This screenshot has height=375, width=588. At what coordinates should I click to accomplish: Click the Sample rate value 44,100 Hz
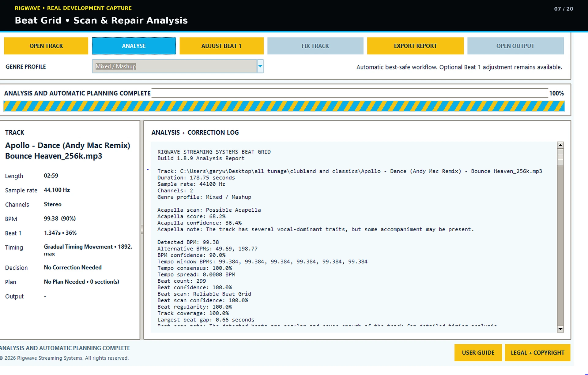pos(57,190)
